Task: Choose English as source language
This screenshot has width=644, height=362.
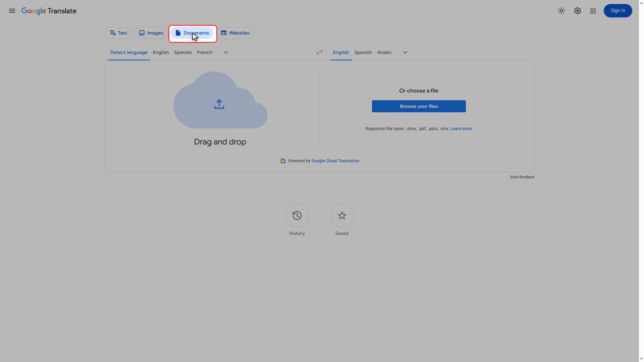Action: tap(161, 52)
